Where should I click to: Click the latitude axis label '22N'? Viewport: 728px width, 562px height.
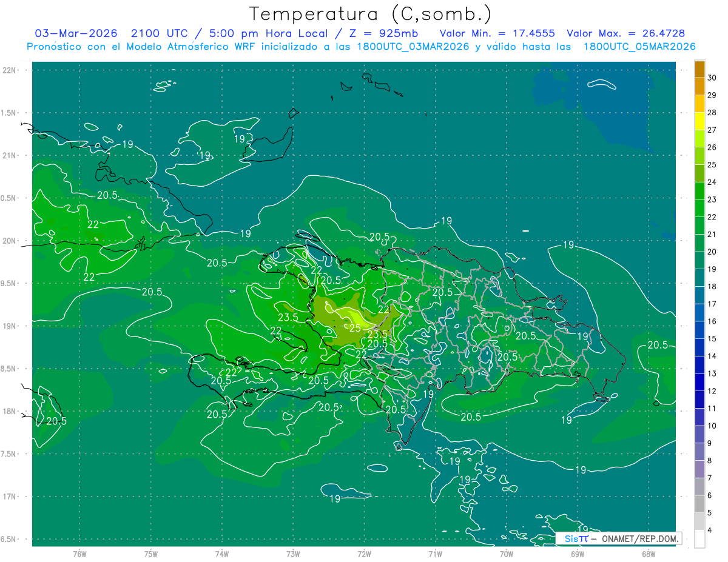click(10, 70)
